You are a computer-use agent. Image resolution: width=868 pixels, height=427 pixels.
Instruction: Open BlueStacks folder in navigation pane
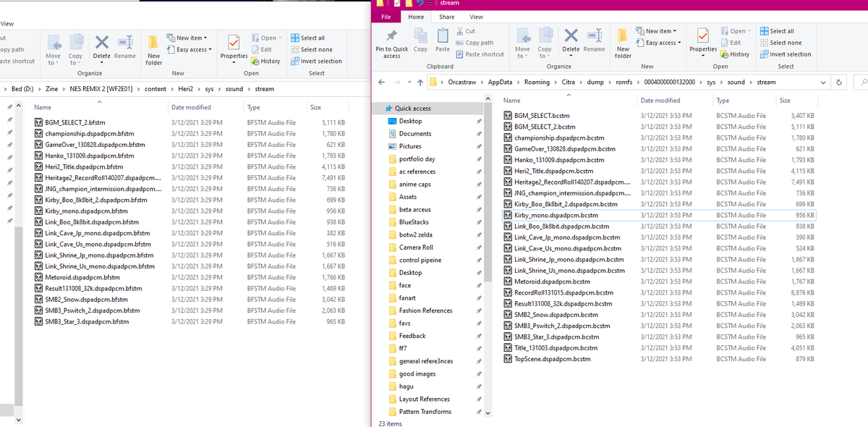[x=414, y=222]
